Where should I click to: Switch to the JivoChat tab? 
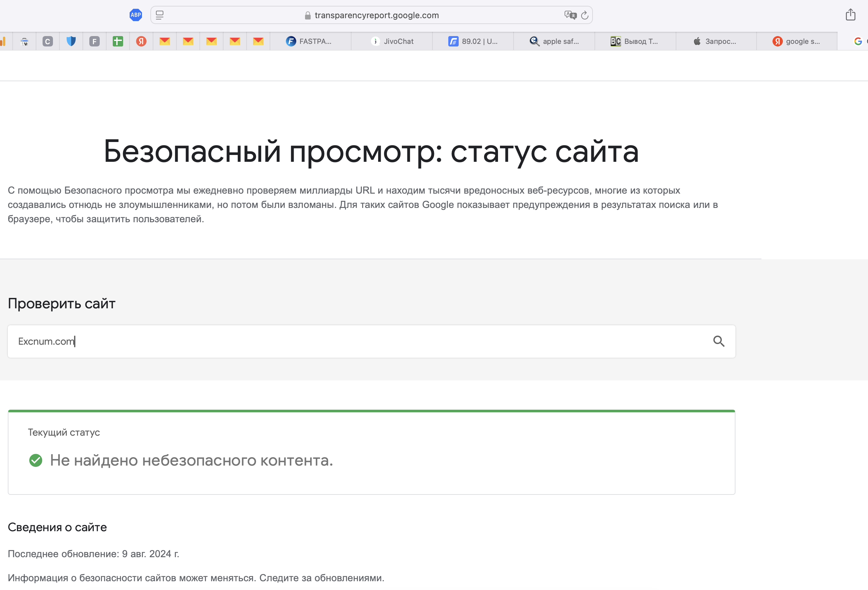392,41
